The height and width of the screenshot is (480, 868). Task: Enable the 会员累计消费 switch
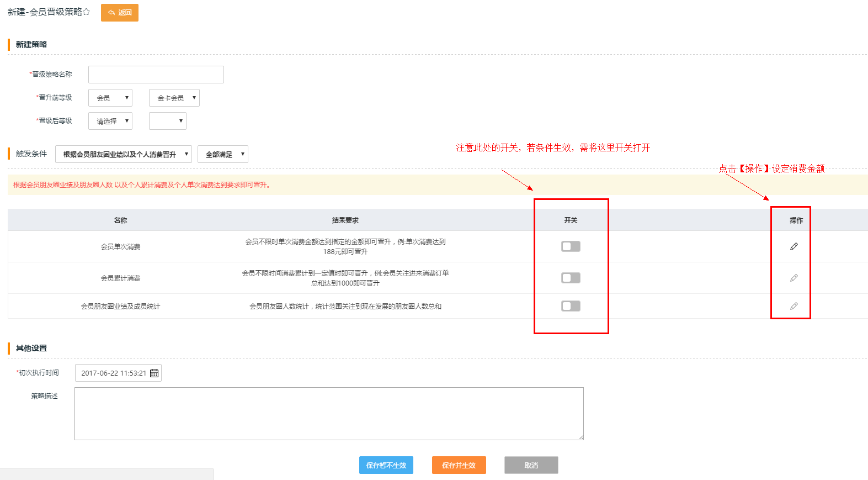coord(571,278)
